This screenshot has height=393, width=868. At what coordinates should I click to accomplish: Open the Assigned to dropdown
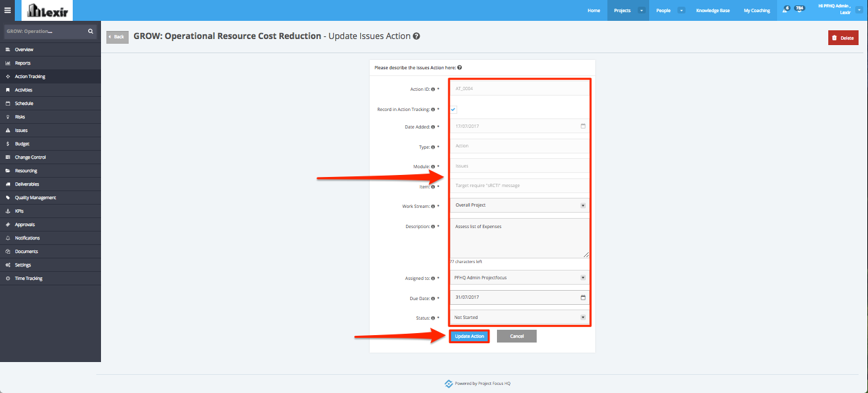519,277
